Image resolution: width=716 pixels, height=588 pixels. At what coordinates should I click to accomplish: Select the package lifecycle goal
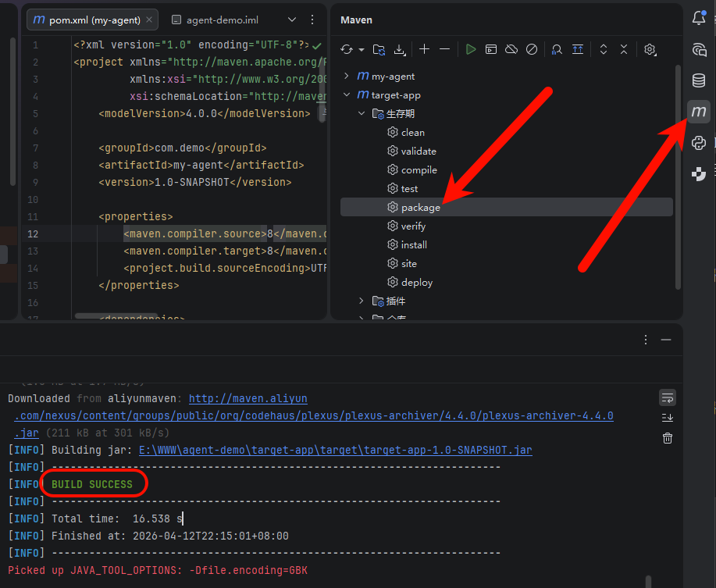(507, 207)
